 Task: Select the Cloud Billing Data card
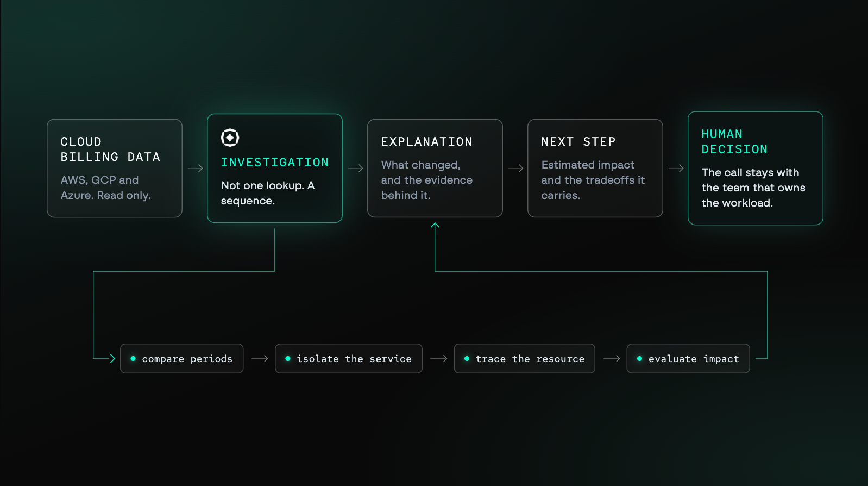coord(115,168)
